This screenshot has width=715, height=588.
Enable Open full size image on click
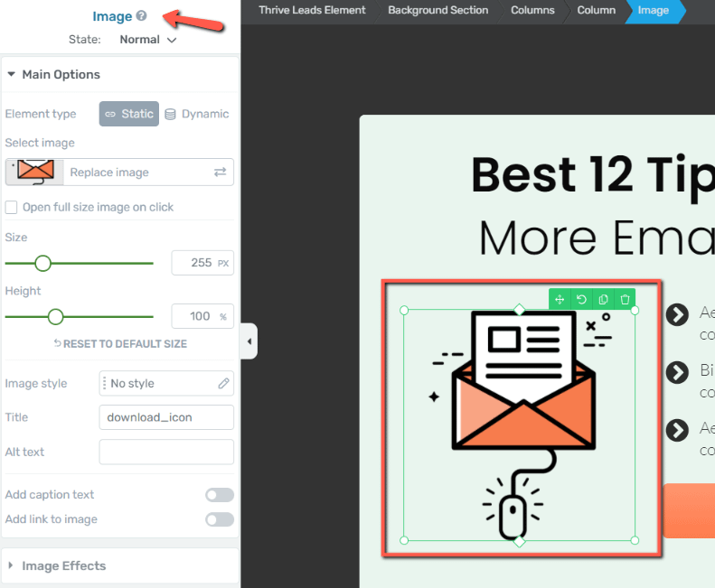click(11, 208)
